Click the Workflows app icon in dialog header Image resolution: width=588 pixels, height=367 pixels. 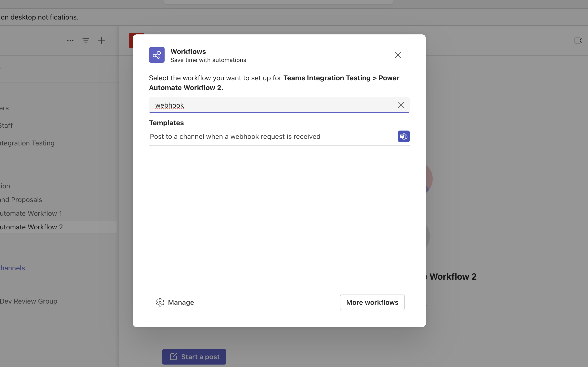click(157, 55)
